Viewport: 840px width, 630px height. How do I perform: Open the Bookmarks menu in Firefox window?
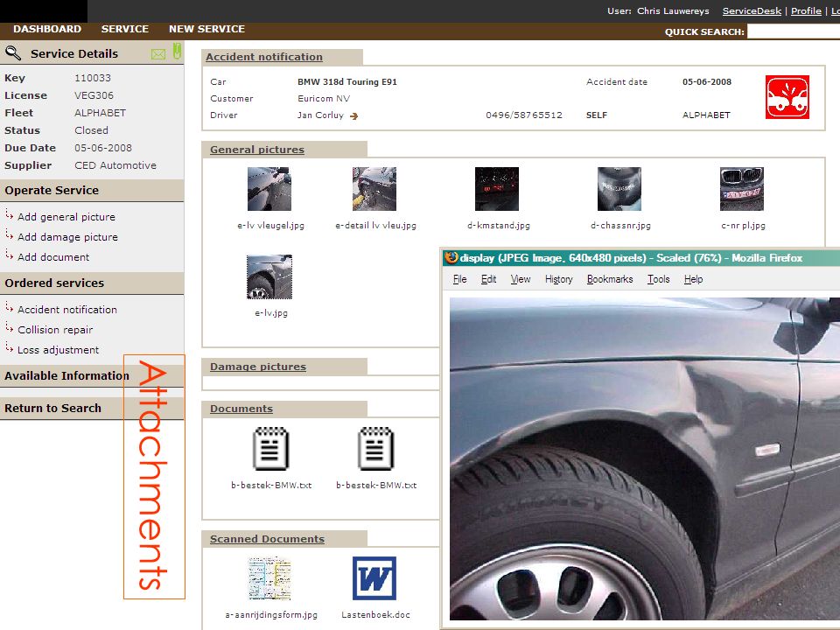click(x=610, y=279)
